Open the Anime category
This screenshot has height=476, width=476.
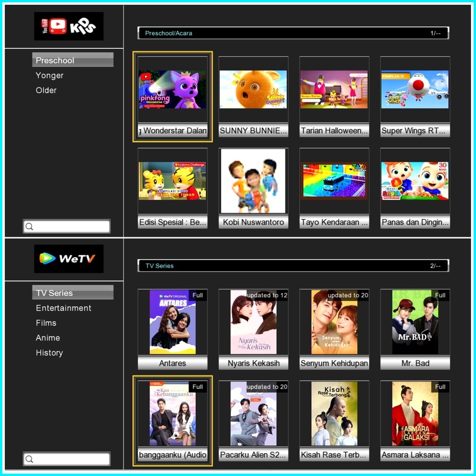click(x=48, y=338)
